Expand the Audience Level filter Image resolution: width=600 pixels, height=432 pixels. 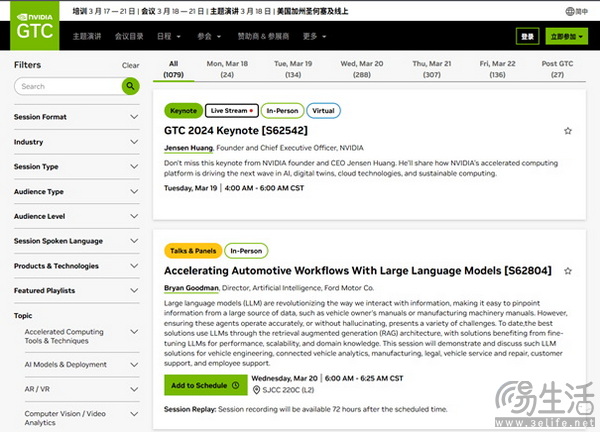coord(77,216)
